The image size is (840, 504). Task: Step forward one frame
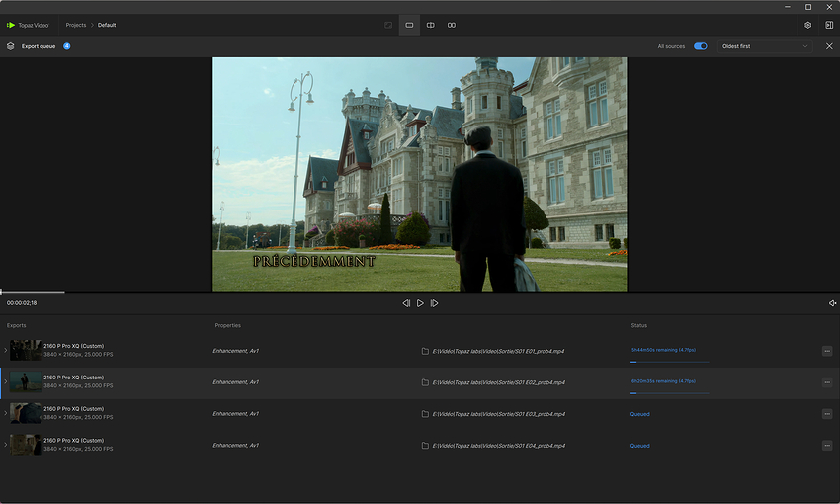[x=435, y=303]
